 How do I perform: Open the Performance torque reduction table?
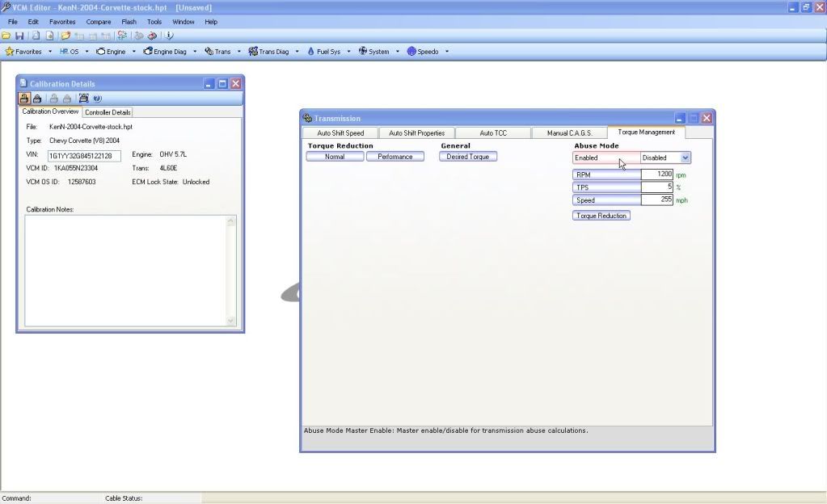(x=395, y=157)
